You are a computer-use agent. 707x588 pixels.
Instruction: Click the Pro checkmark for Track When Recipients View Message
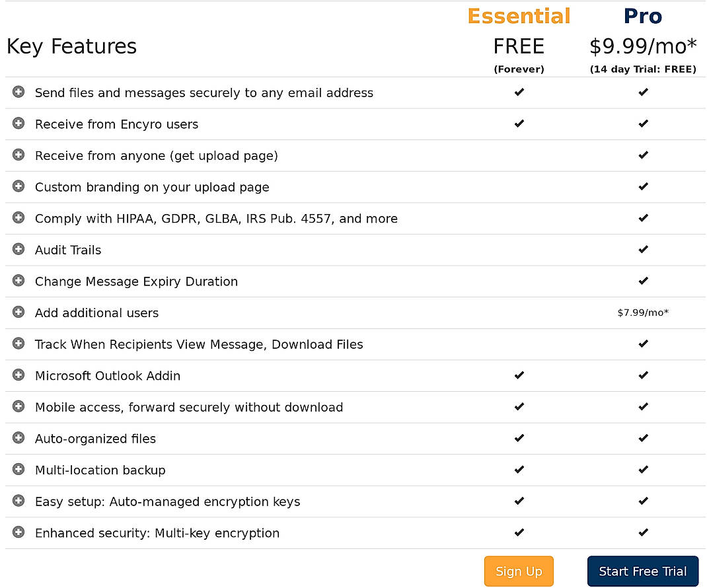(643, 344)
